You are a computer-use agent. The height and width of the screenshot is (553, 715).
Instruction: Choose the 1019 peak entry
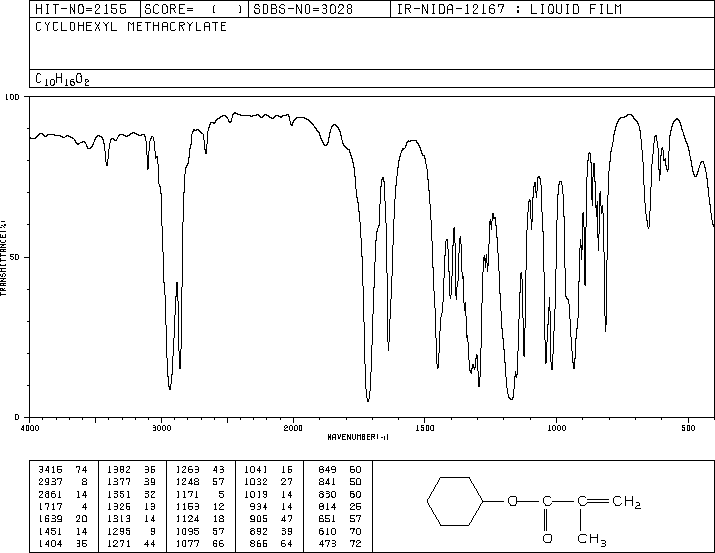click(x=256, y=494)
